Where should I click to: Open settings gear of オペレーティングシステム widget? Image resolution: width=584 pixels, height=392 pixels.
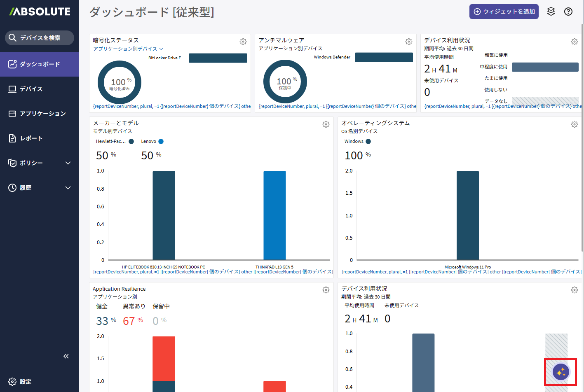coord(575,124)
